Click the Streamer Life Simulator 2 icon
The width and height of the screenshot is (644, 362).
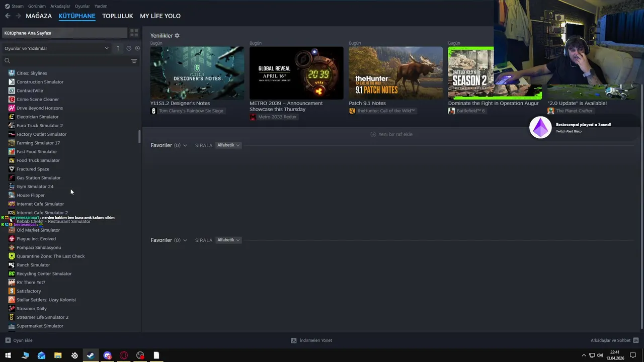pyautogui.click(x=12, y=317)
